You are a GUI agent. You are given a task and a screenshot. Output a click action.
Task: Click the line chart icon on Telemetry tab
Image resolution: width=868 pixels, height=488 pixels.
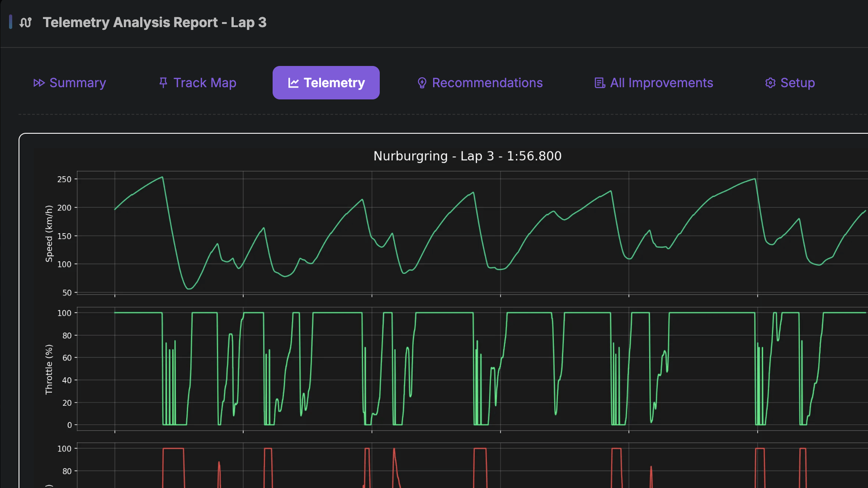[x=293, y=83]
